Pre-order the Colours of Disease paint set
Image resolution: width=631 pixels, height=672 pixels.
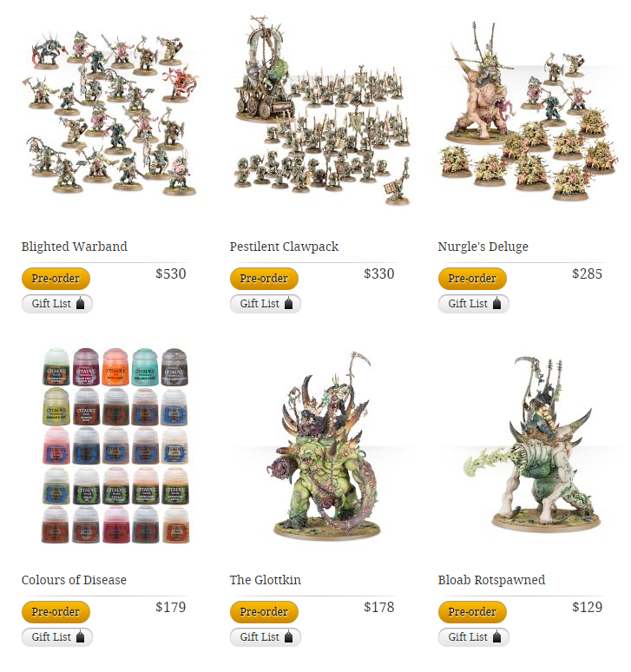click(56, 612)
